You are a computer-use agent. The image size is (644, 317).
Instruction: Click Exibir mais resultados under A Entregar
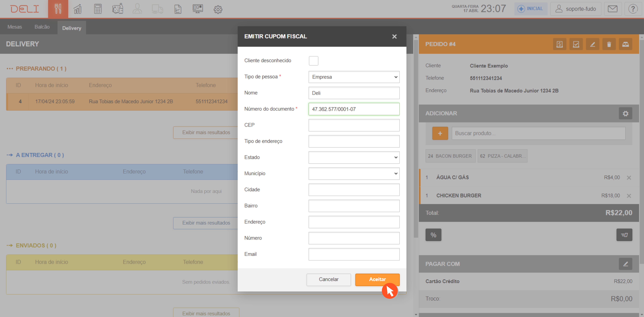206,223
